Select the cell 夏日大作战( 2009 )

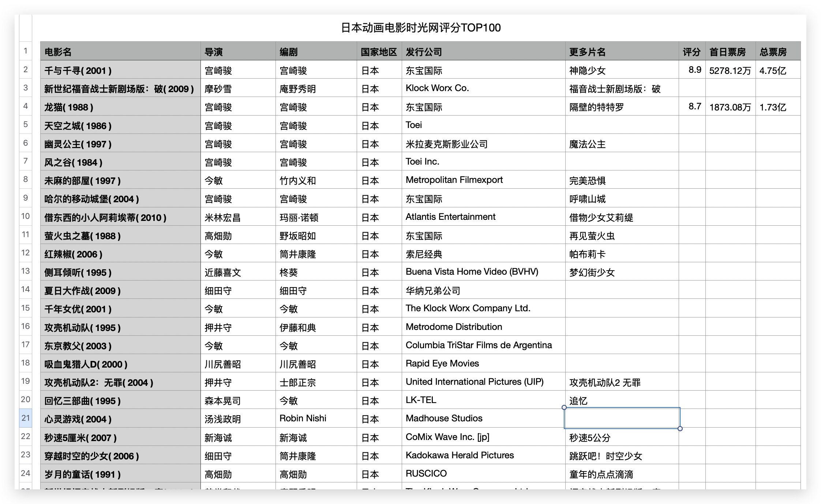120,290
